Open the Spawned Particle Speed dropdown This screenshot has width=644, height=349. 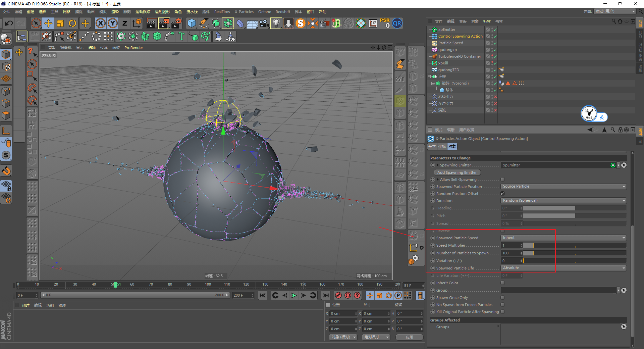point(563,238)
